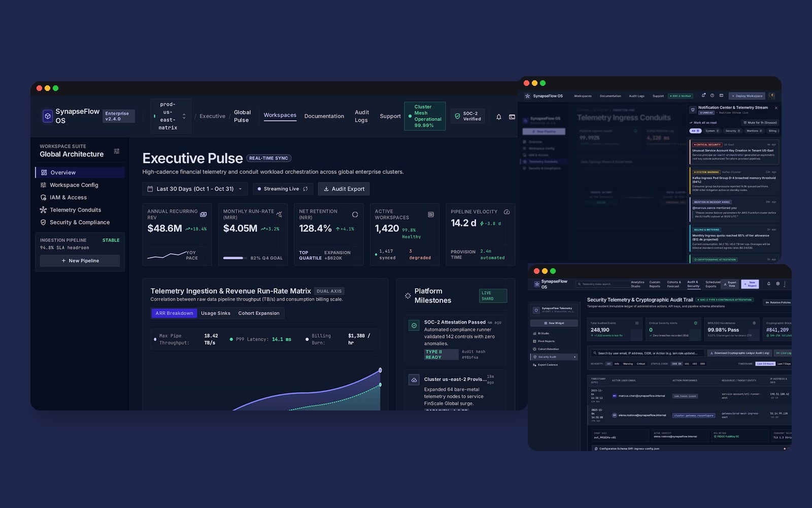Switch to the Usage Sinks tab
Screen dimensions: 812x508
click(x=216, y=313)
